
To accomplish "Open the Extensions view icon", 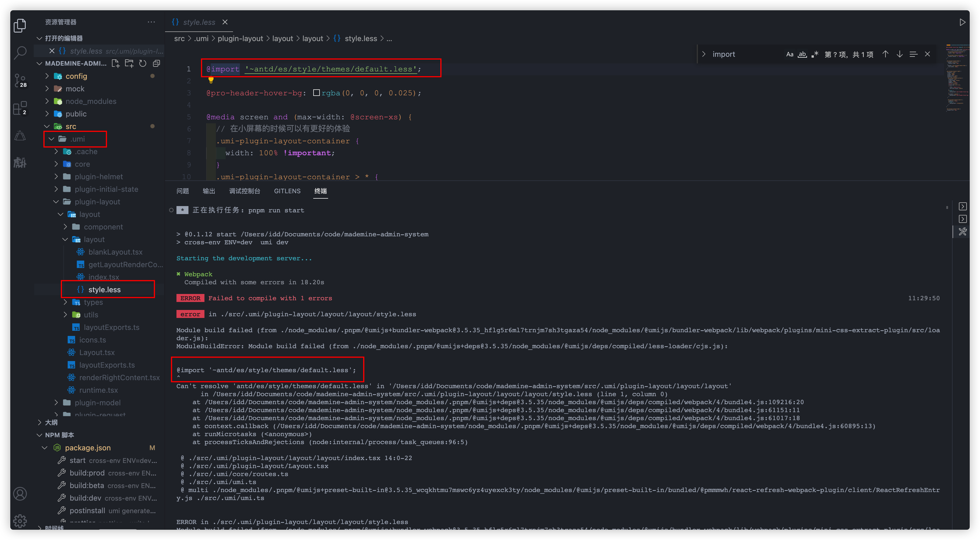I will pos(20,108).
